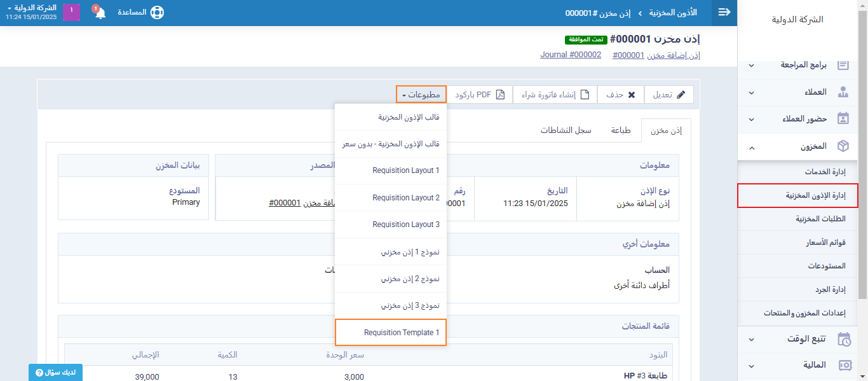Choose Requisition Layout 2 menu entry
This screenshot has height=381, width=868.
pyautogui.click(x=391, y=198)
